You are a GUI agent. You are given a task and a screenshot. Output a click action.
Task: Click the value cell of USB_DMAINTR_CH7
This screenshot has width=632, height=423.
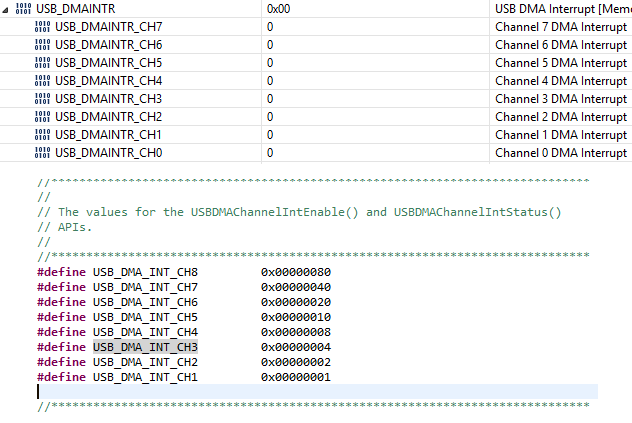point(375,27)
